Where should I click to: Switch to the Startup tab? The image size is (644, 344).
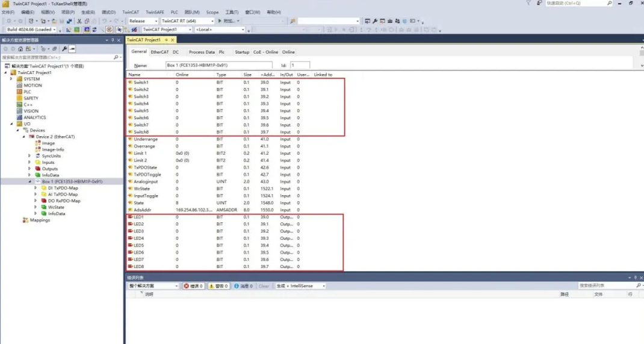(242, 52)
